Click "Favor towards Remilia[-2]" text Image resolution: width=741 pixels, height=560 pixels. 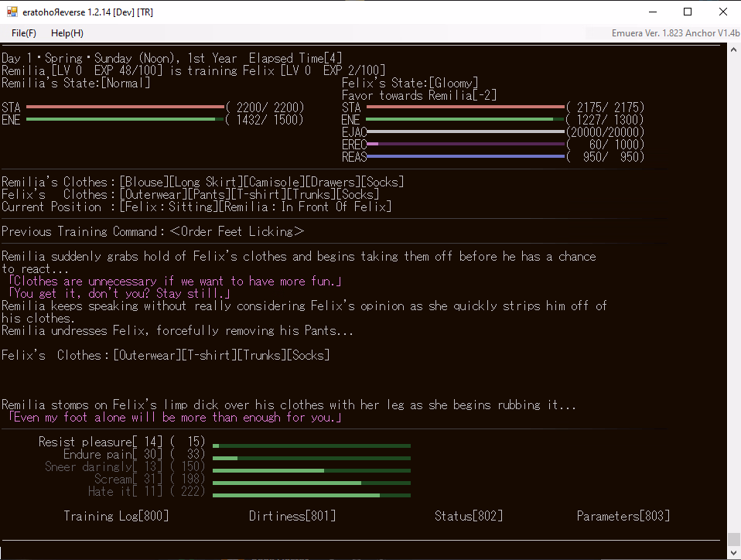coord(419,95)
